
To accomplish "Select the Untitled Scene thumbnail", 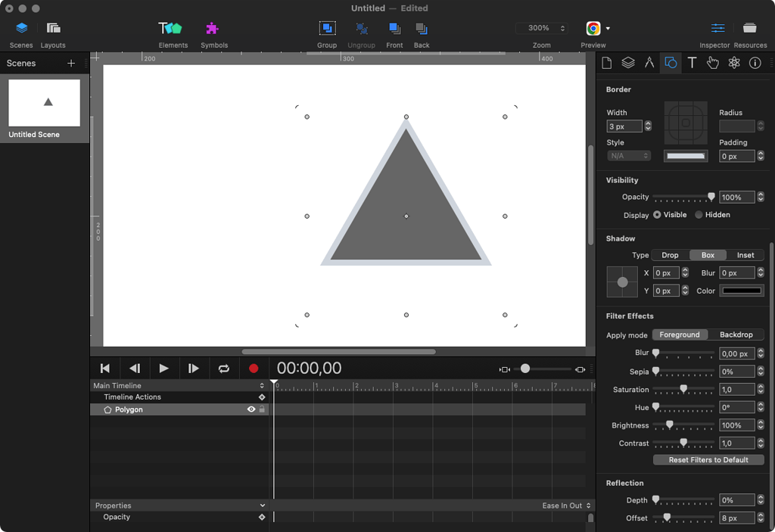I will (x=43, y=102).
